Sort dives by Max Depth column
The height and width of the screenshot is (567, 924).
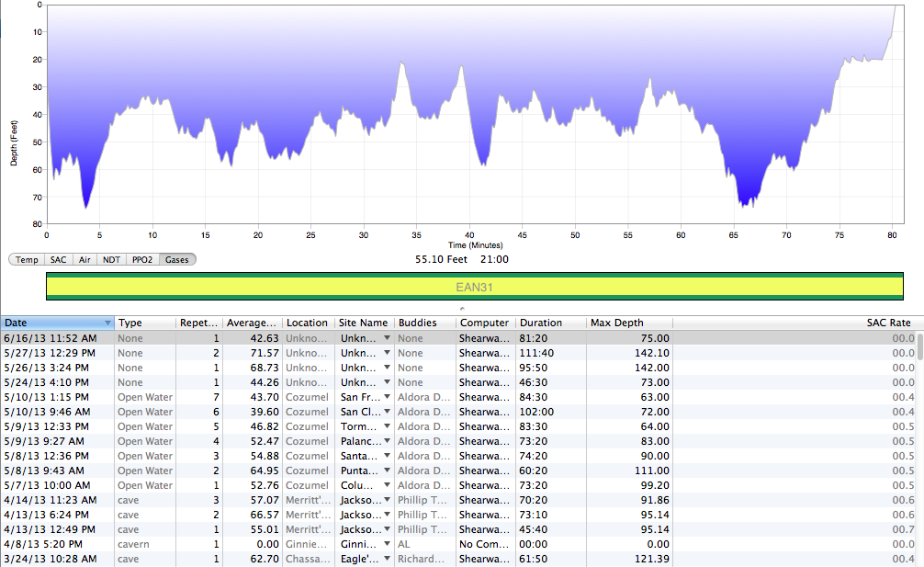tap(629, 323)
